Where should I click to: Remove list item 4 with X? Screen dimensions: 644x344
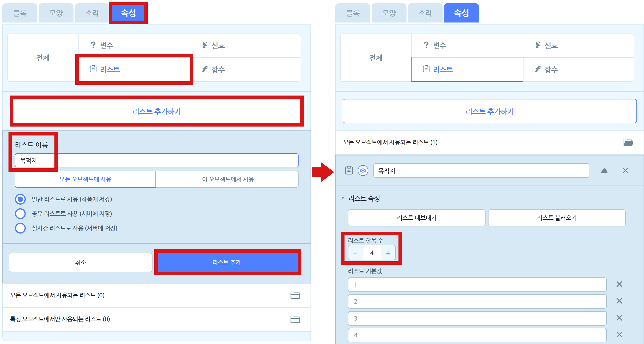(619, 335)
